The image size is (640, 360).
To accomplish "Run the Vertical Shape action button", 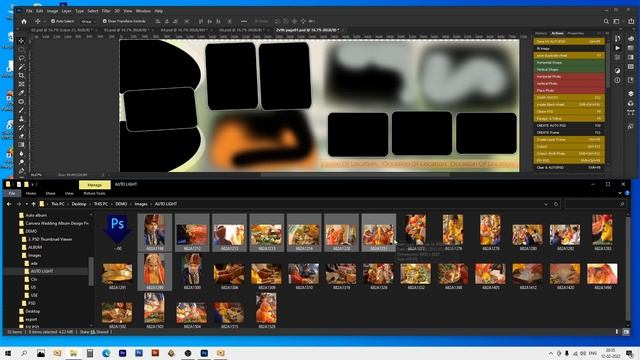I will point(569,69).
